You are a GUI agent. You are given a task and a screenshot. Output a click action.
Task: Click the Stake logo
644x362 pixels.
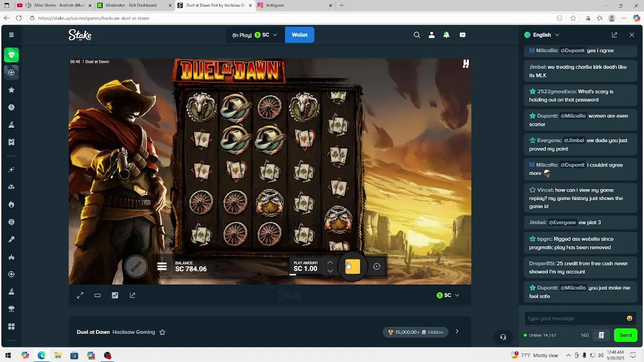[80, 35]
